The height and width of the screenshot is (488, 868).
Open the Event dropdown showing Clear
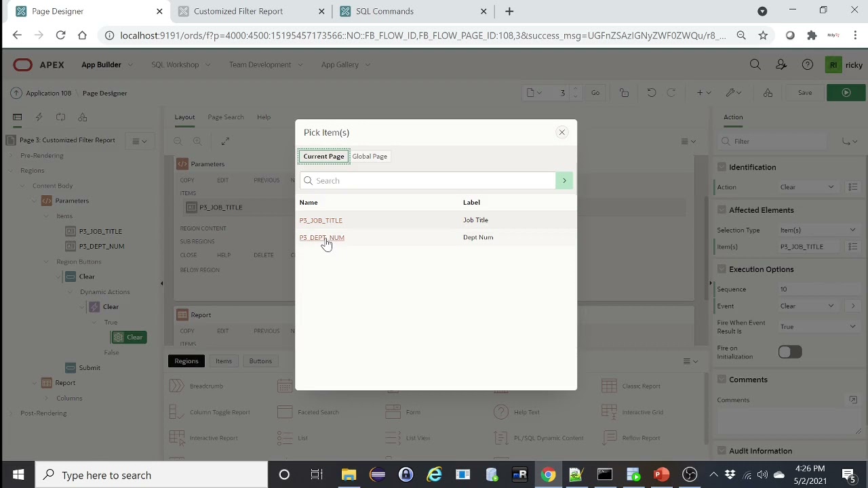point(807,306)
